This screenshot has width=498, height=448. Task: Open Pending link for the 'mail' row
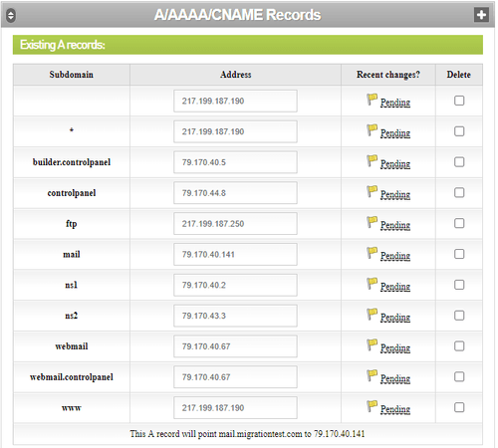pos(395,256)
